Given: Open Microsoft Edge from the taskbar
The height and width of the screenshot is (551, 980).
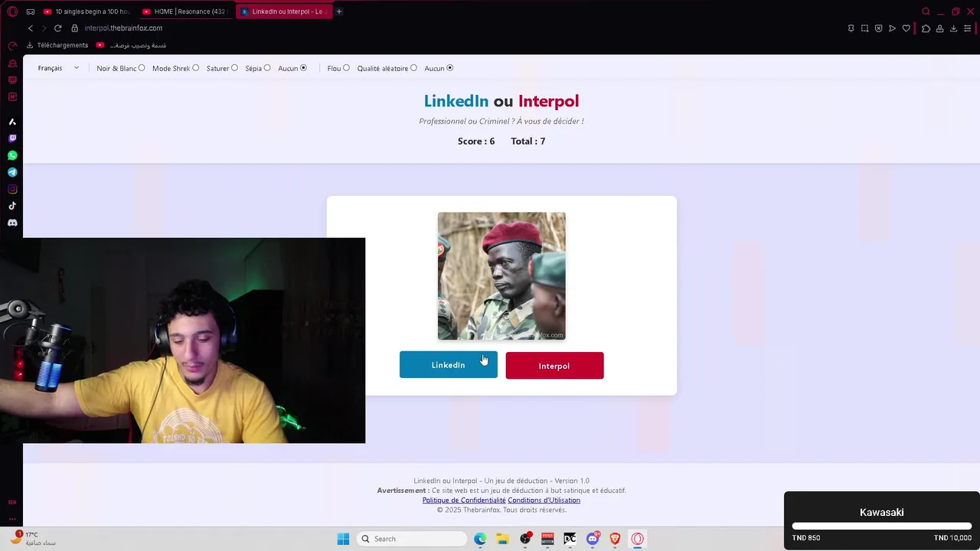Looking at the screenshot, I should click(480, 539).
